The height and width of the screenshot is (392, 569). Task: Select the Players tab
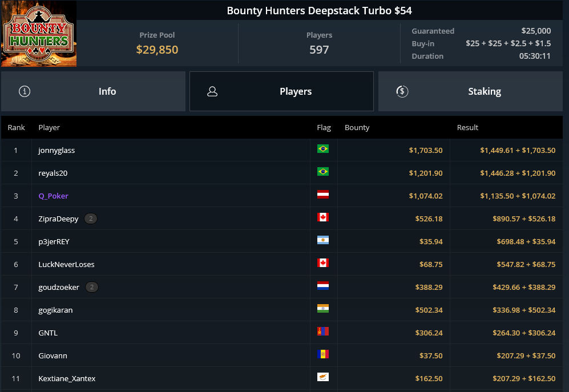click(x=281, y=91)
